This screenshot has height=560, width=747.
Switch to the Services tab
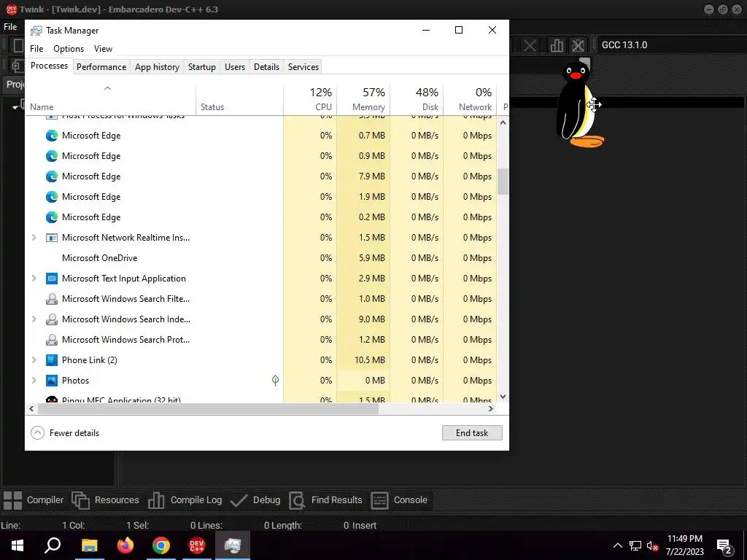[303, 66]
